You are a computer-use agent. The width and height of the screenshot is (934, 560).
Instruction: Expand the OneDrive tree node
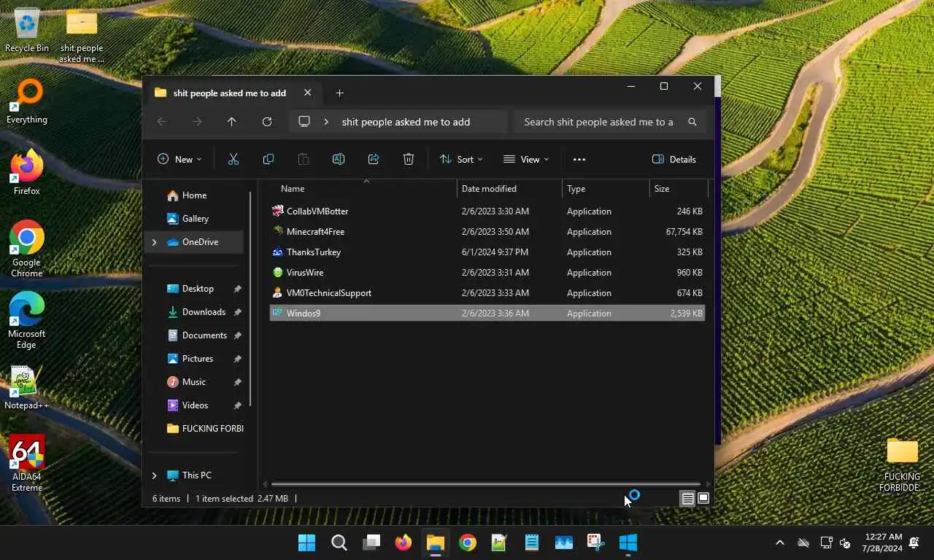(154, 242)
